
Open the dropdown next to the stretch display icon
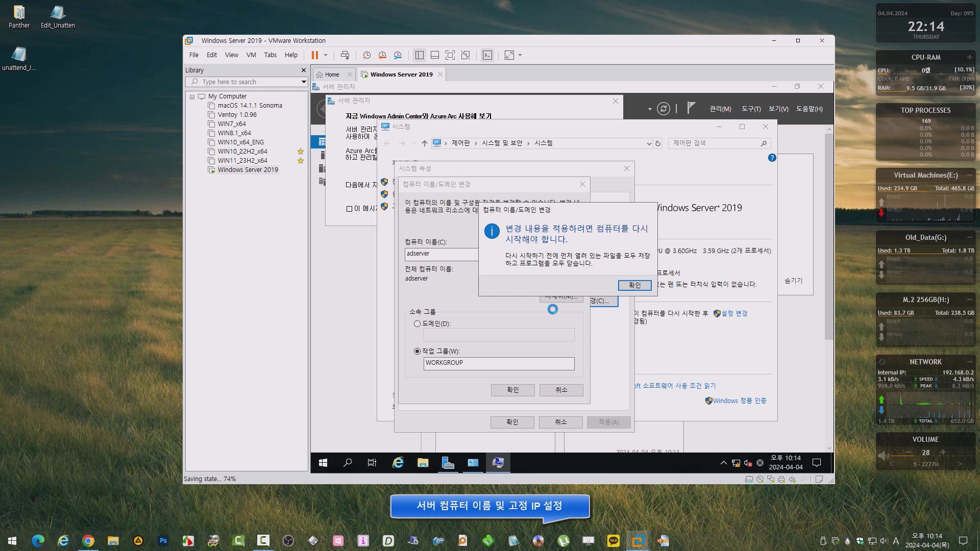pyautogui.click(x=520, y=55)
